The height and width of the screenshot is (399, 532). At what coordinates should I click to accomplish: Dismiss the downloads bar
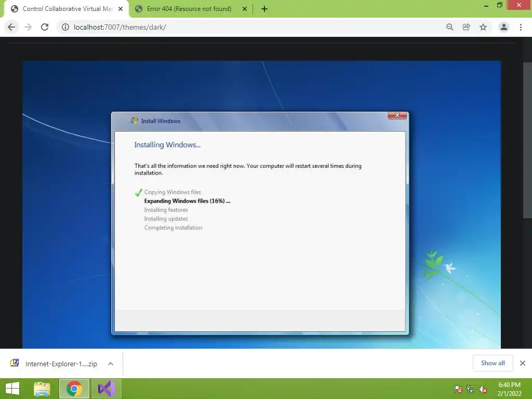pos(523,363)
